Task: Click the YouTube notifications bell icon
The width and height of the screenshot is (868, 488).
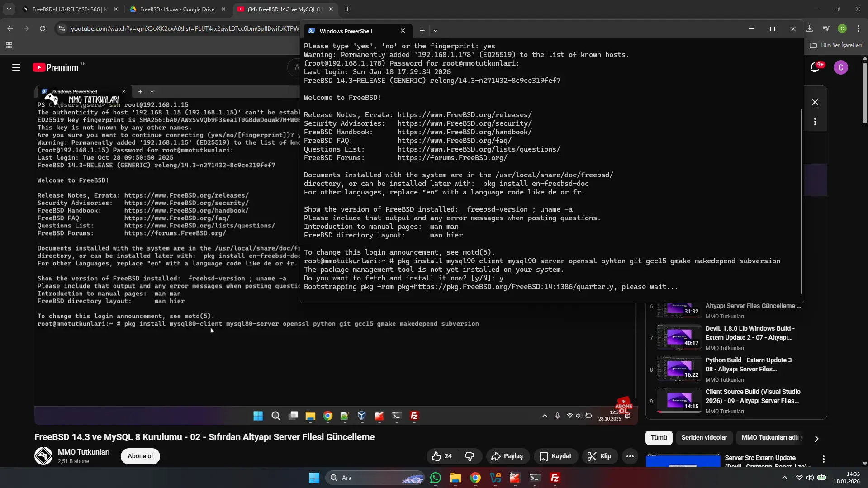Action: 815,68
